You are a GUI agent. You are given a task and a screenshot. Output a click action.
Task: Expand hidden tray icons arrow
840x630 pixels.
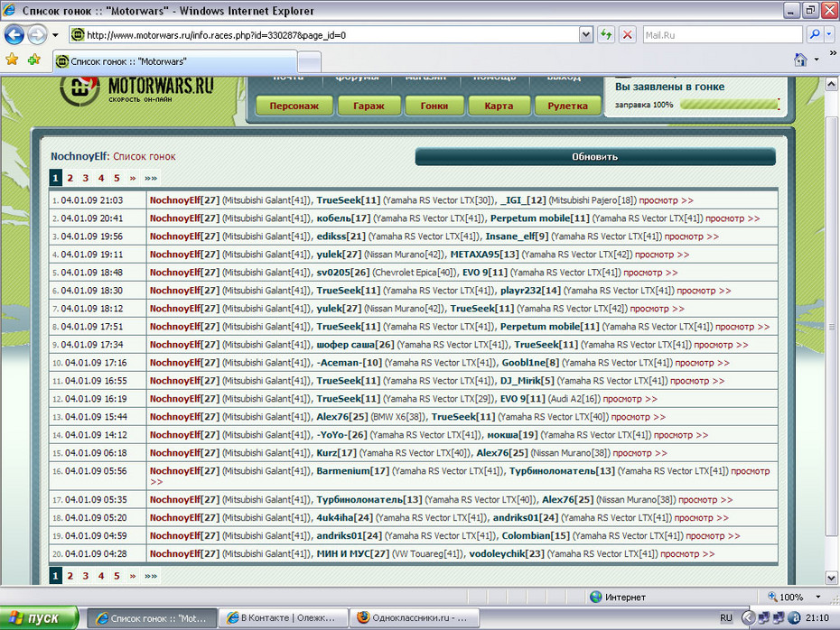click(748, 618)
